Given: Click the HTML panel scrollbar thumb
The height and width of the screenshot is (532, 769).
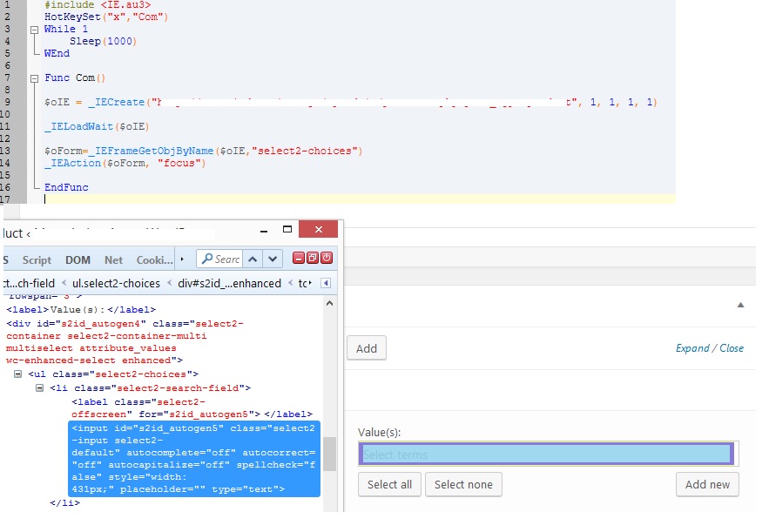Looking at the screenshot, I should 329,454.
